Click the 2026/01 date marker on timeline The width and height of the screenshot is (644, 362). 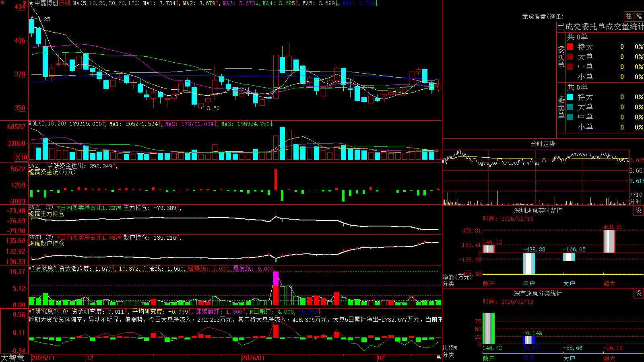point(254,358)
